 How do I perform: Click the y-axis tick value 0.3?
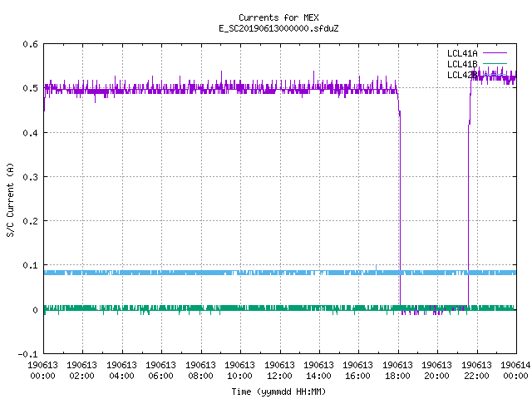(x=30, y=177)
